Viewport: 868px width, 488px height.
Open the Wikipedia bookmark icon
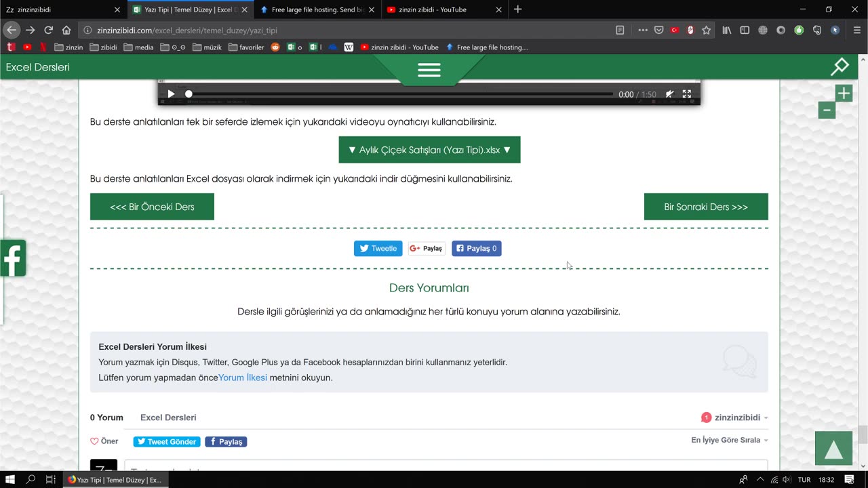pos(349,47)
